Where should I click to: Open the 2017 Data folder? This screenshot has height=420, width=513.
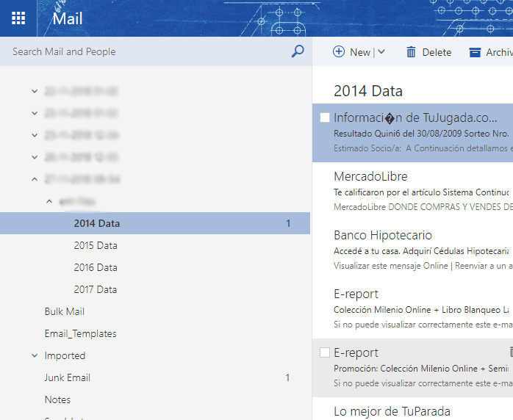coord(96,289)
